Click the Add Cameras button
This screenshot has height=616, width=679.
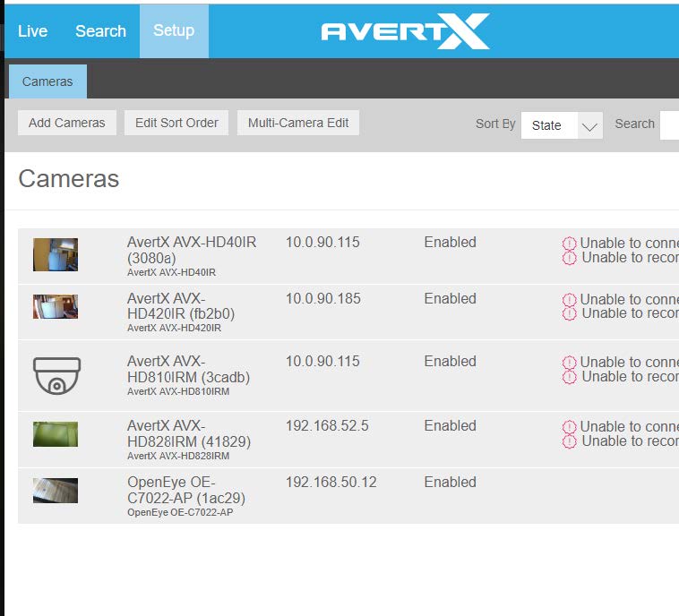66,123
